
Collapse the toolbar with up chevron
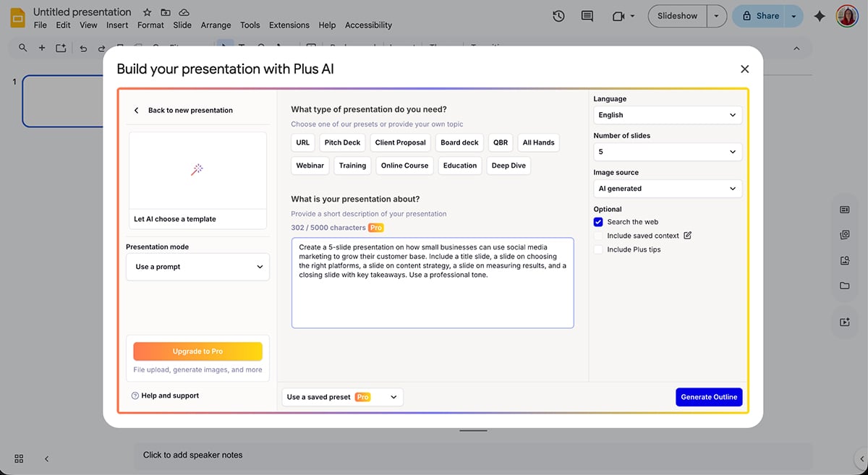796,48
